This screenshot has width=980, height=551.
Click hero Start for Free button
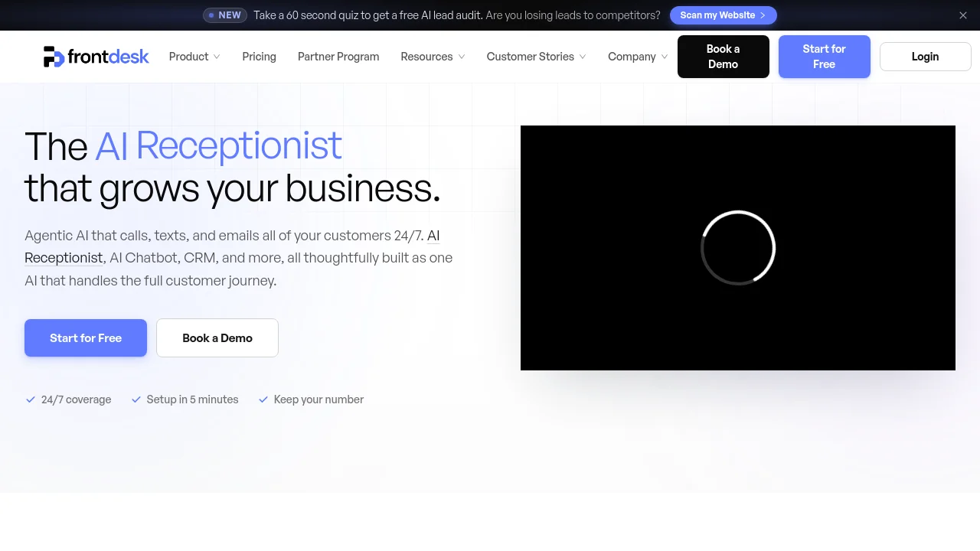coord(86,337)
